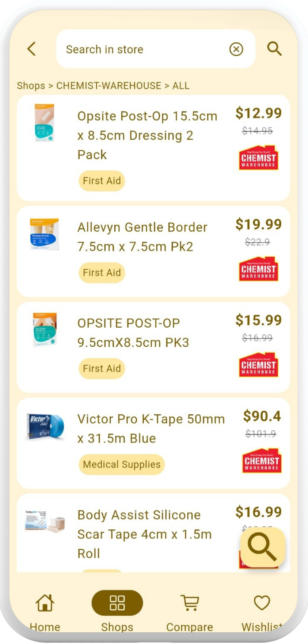Image resolution: width=308 pixels, height=644 pixels.
Task: Open Opsite Post-Op 15.5cm Dressing thumbnail
Action: [x=45, y=123]
